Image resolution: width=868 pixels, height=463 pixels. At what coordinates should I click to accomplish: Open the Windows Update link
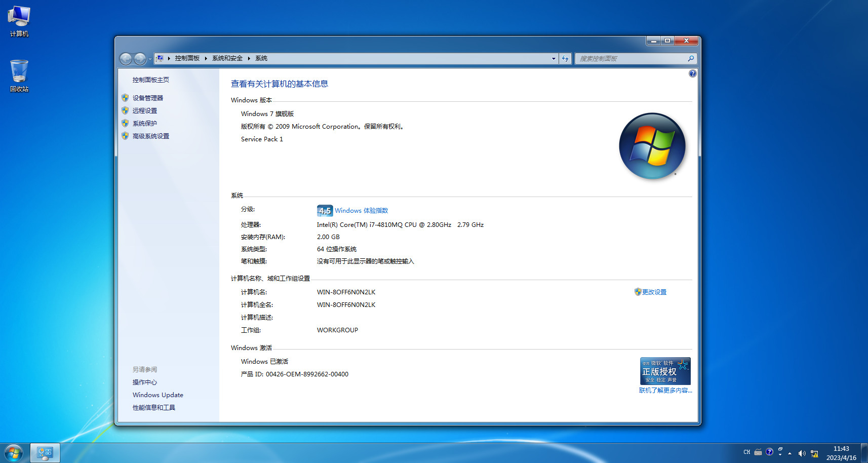coord(157,395)
